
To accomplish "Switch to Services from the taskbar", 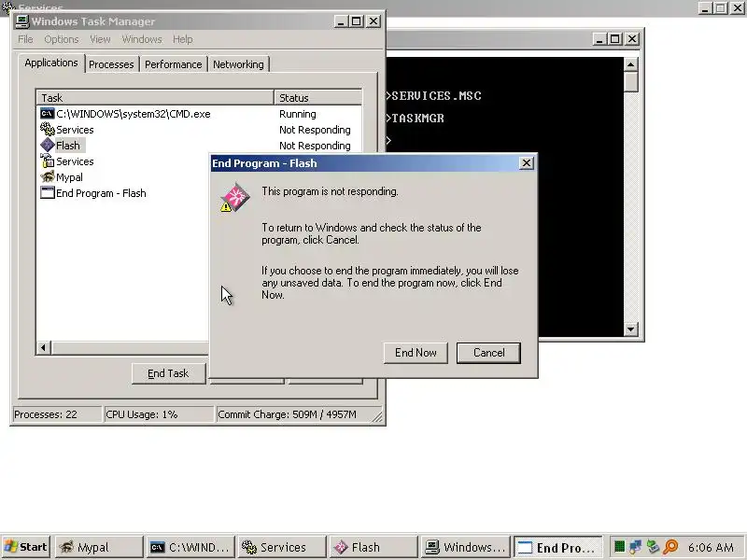I will click(282, 547).
